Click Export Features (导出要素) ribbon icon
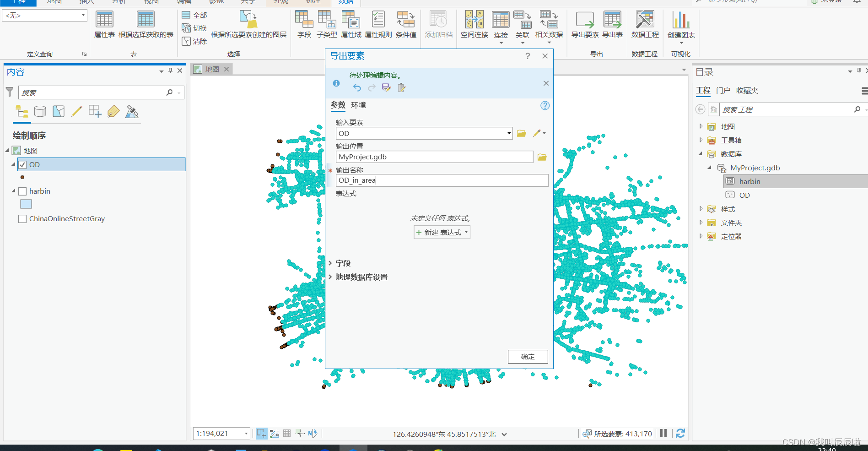 tap(585, 25)
